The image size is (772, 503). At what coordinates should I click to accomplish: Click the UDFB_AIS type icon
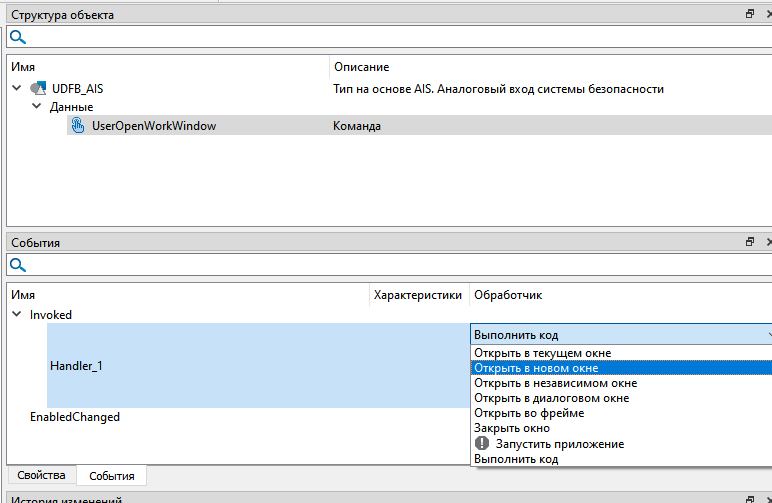38,89
